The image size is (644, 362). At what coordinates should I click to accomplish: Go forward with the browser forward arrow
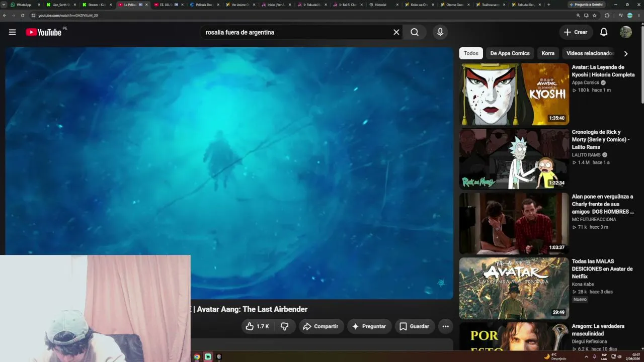point(14,16)
